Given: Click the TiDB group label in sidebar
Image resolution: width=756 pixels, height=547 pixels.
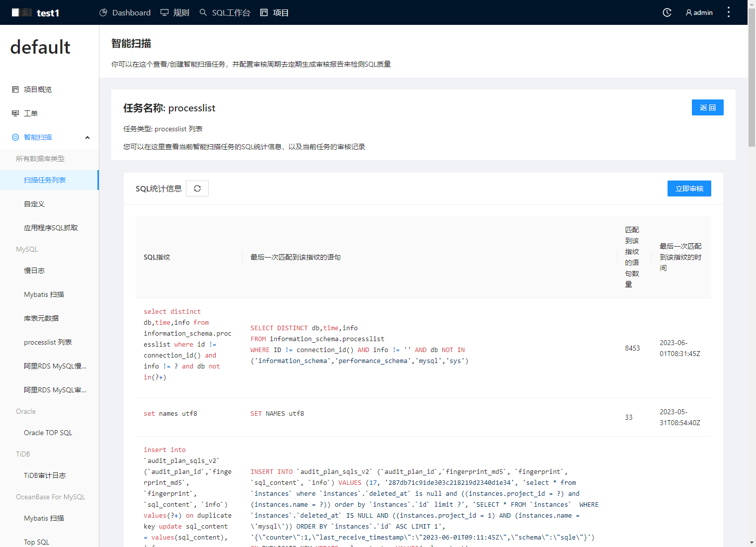Looking at the screenshot, I should click(x=23, y=454).
